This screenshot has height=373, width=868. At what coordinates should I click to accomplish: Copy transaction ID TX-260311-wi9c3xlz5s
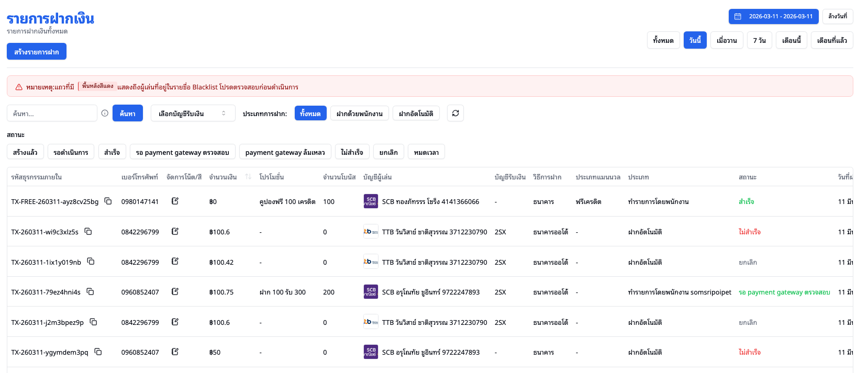pyautogui.click(x=88, y=231)
